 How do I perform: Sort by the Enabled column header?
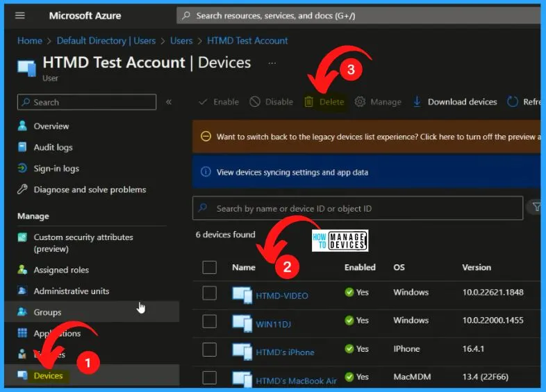pos(360,267)
